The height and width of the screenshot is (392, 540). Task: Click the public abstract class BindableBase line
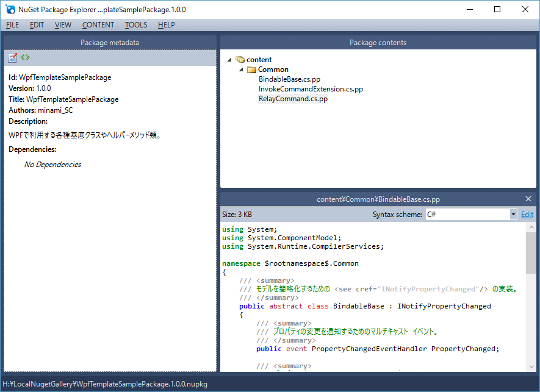365,306
